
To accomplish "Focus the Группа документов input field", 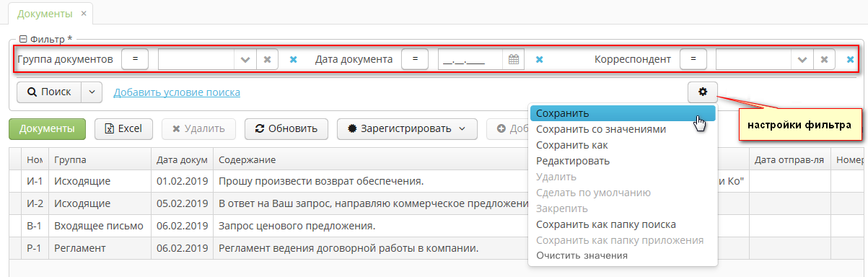I will click(196, 60).
